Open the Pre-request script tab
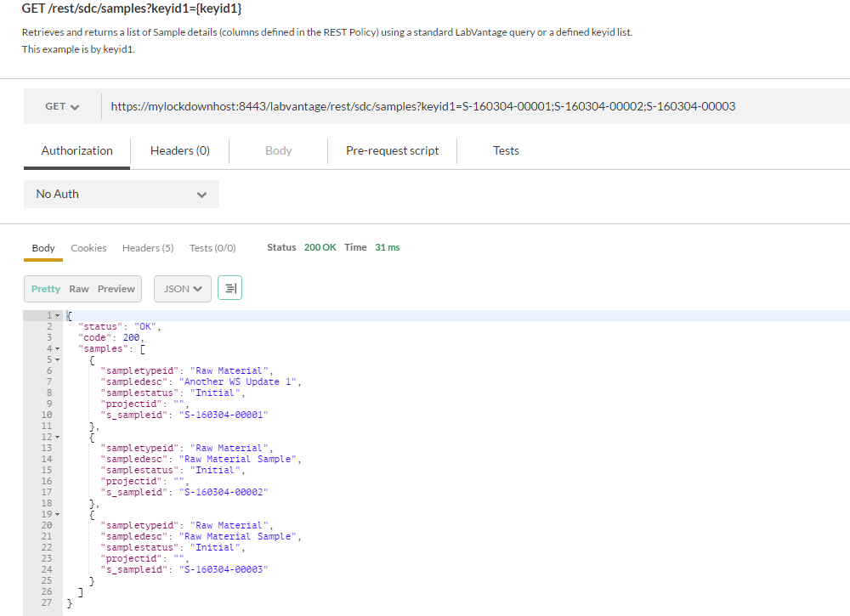 point(393,150)
